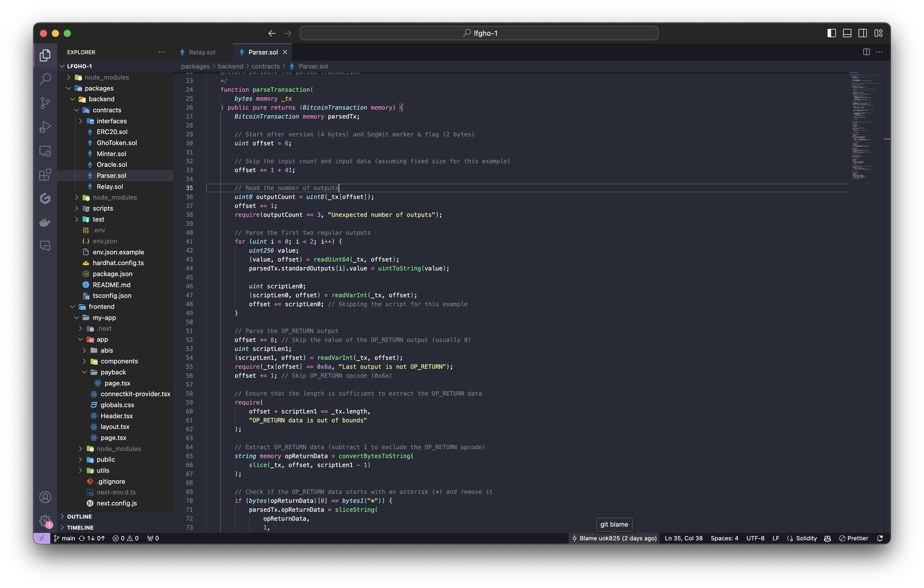Toggle Prettier formatter status
Image resolution: width=924 pixels, height=588 pixels.
(853, 538)
